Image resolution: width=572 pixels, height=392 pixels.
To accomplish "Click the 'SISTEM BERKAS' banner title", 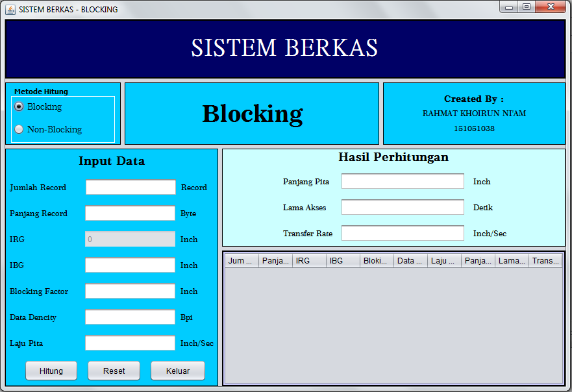I will pyautogui.click(x=284, y=48).
